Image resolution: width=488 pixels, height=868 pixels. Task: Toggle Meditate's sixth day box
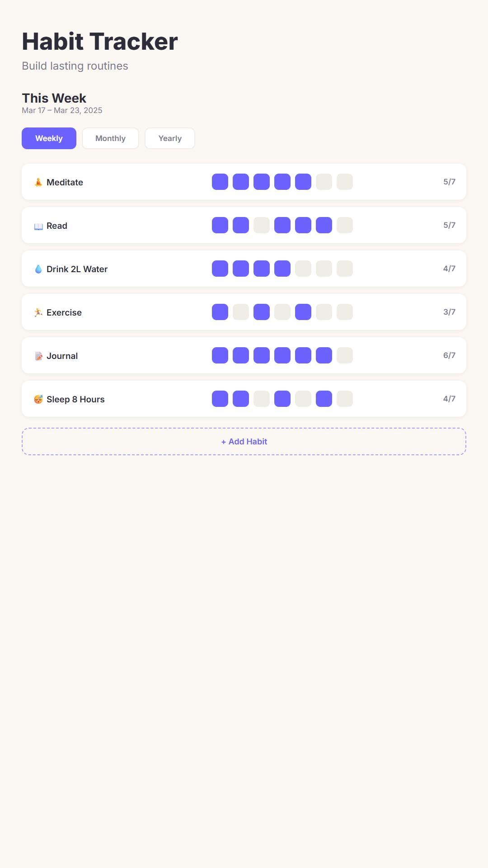[324, 182]
